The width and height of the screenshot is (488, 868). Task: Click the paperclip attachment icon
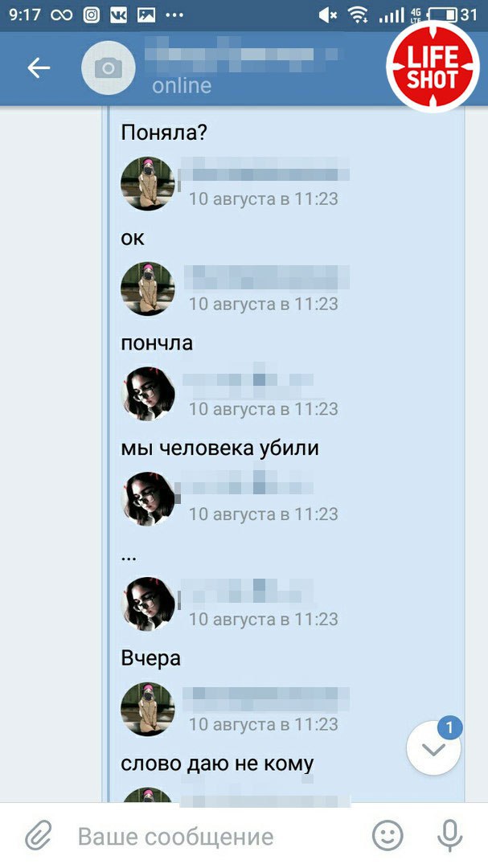coord(39,835)
